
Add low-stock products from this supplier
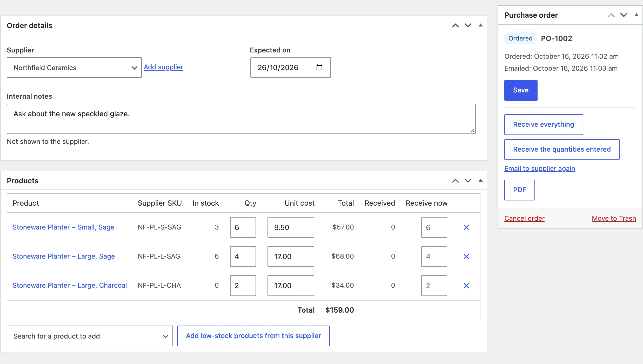tap(253, 336)
